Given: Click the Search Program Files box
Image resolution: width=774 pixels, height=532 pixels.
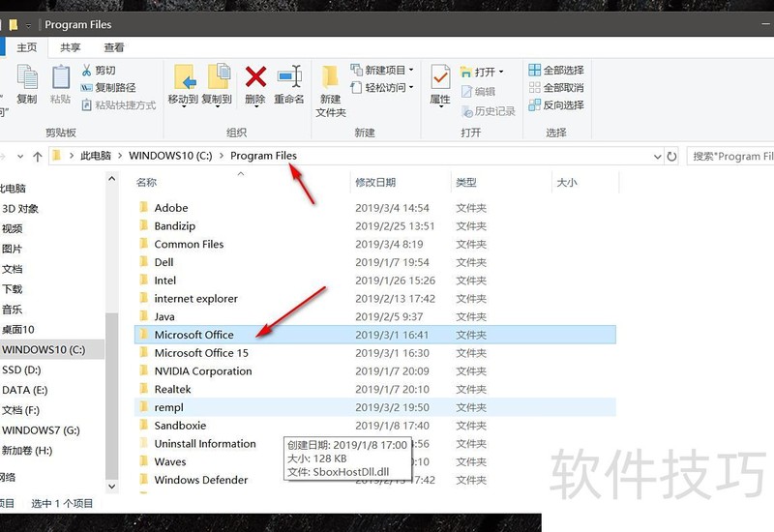Looking at the screenshot, I should coord(730,157).
